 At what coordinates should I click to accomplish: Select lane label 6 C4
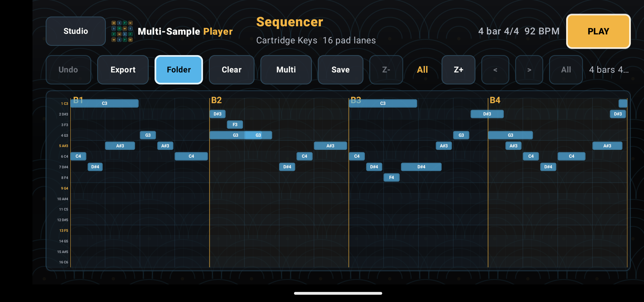(x=64, y=156)
